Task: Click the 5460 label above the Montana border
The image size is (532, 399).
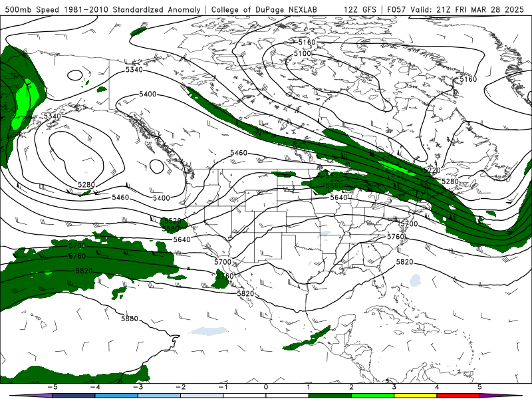Action: coord(239,153)
